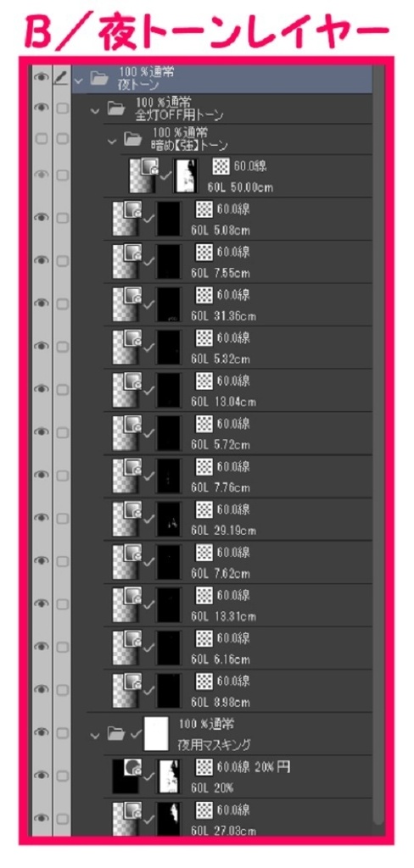Collapse the 夜トーン folder chevron
Viewport: 414px width, 868px height.
click(x=78, y=81)
